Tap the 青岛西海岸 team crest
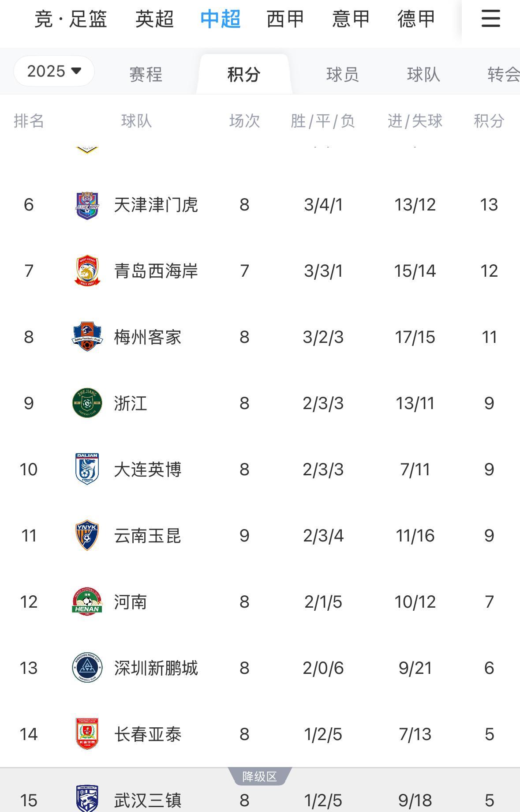520x812 pixels. 87,271
